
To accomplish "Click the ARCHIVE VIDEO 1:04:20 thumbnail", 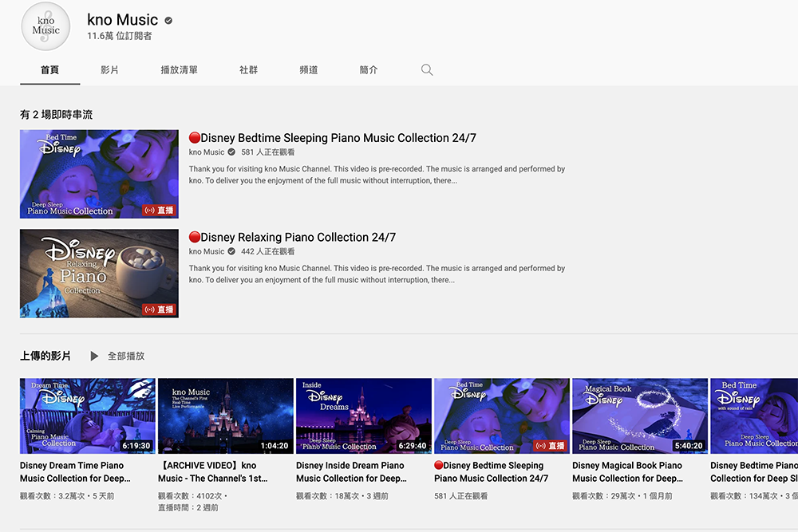I will pos(226,415).
